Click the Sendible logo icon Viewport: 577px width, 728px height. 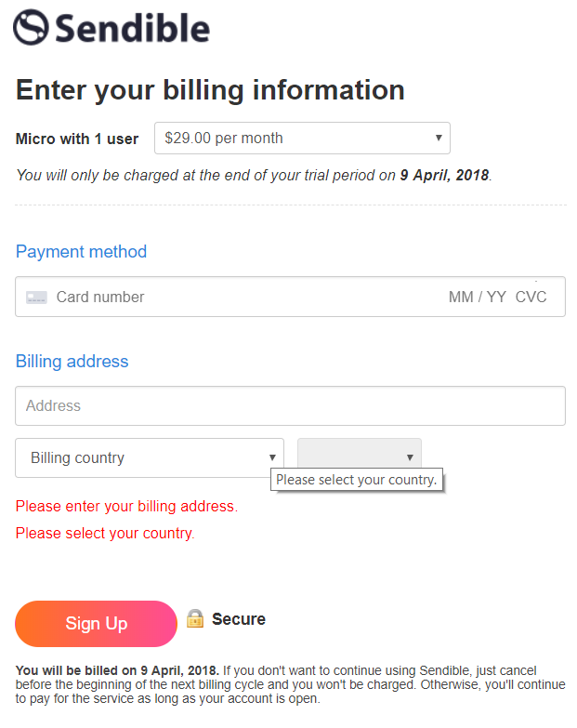[x=31, y=27]
